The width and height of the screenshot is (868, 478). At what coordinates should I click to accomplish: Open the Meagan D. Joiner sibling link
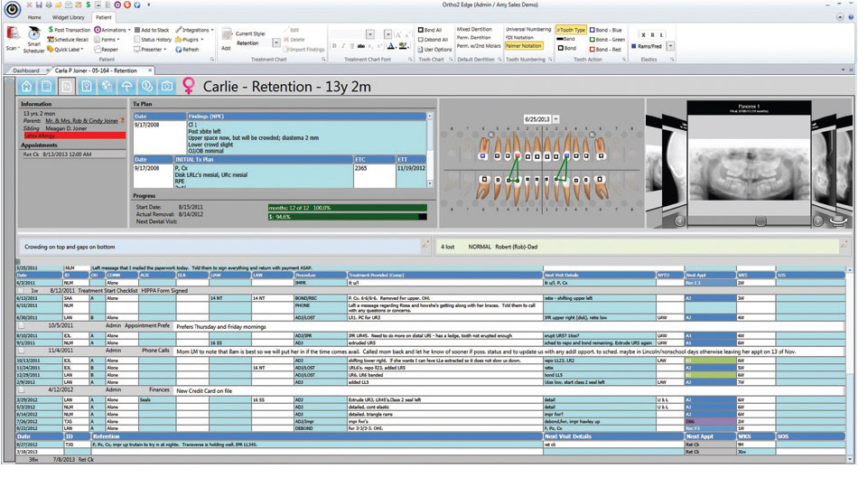click(x=69, y=128)
